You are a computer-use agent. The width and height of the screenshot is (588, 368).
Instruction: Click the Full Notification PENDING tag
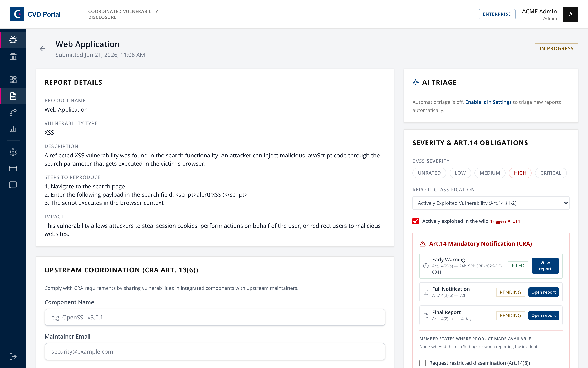(510, 292)
